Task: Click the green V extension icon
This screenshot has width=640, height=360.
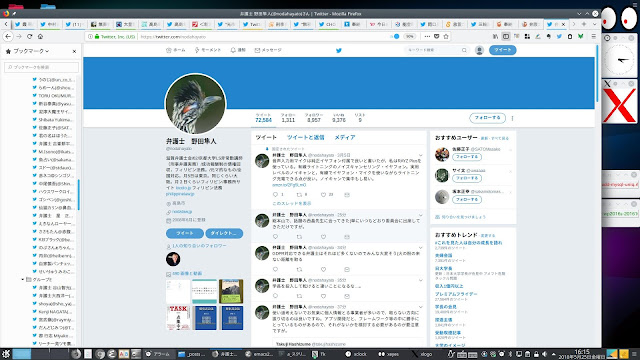Action: [x=580, y=36]
